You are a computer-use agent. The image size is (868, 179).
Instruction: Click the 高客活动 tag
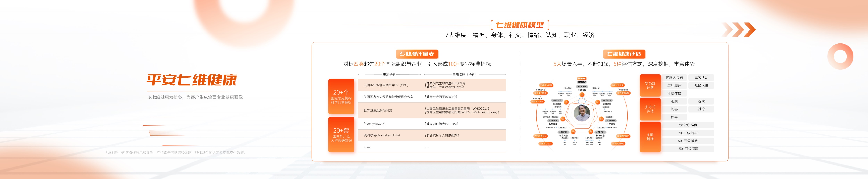[701, 78]
